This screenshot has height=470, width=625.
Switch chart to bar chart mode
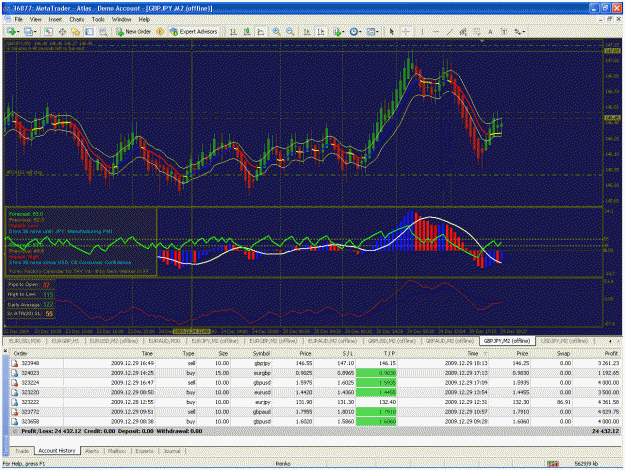(234, 31)
